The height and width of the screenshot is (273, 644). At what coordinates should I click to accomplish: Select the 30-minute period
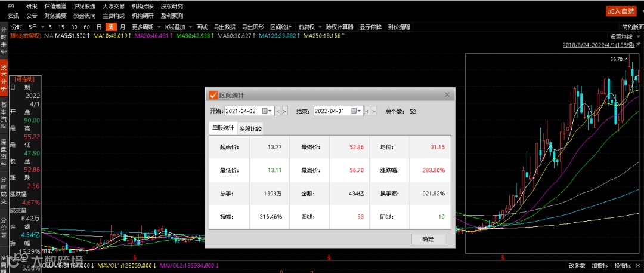click(x=74, y=27)
